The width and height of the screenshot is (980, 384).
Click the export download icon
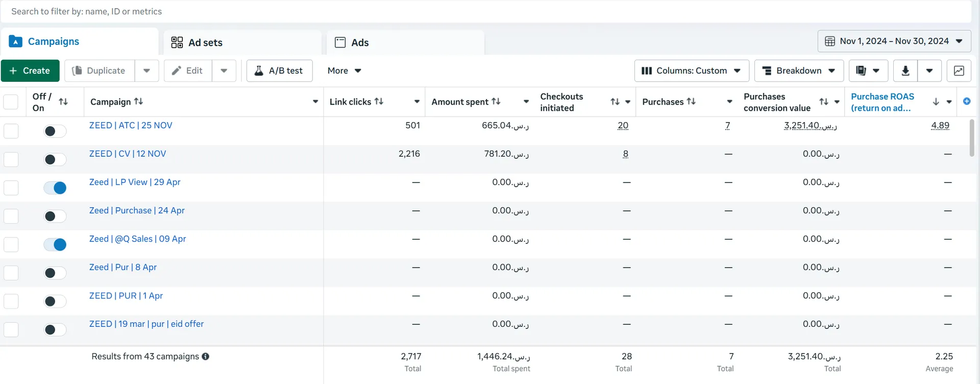click(905, 70)
